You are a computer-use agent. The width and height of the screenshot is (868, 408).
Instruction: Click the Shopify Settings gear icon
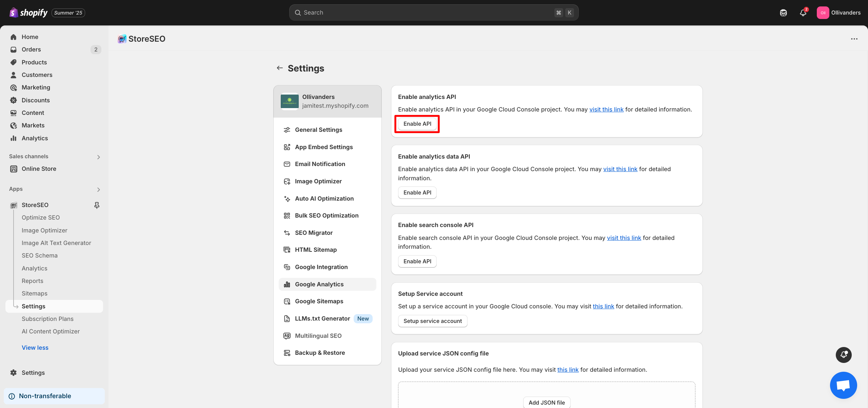(x=14, y=373)
